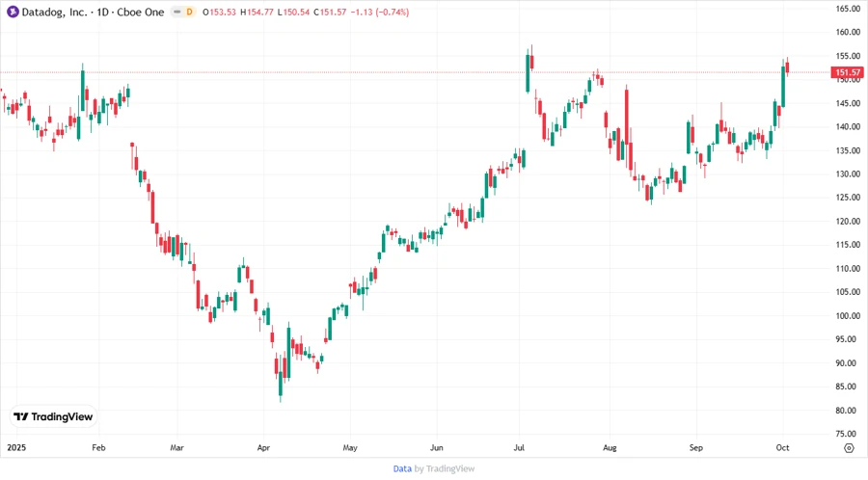The image size is (868, 480).
Task: Click the 2025 label on time axis
Action: [x=15, y=448]
